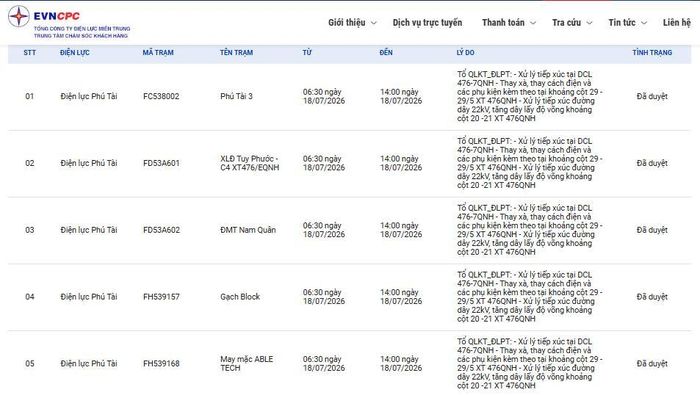Viewport: 700px width, 395px height.
Task: Click the reason text in row 04
Action: (529, 297)
